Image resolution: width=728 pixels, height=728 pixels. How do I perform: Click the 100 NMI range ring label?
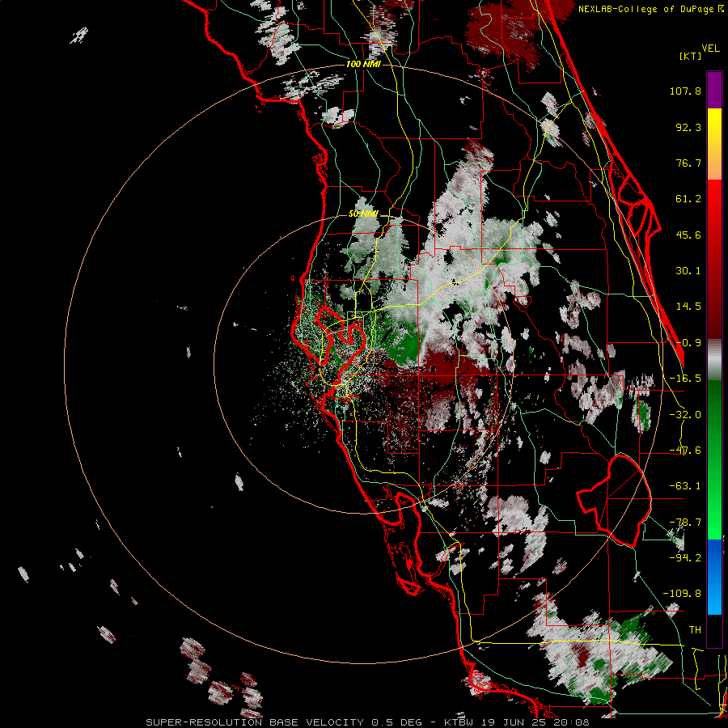(x=363, y=64)
